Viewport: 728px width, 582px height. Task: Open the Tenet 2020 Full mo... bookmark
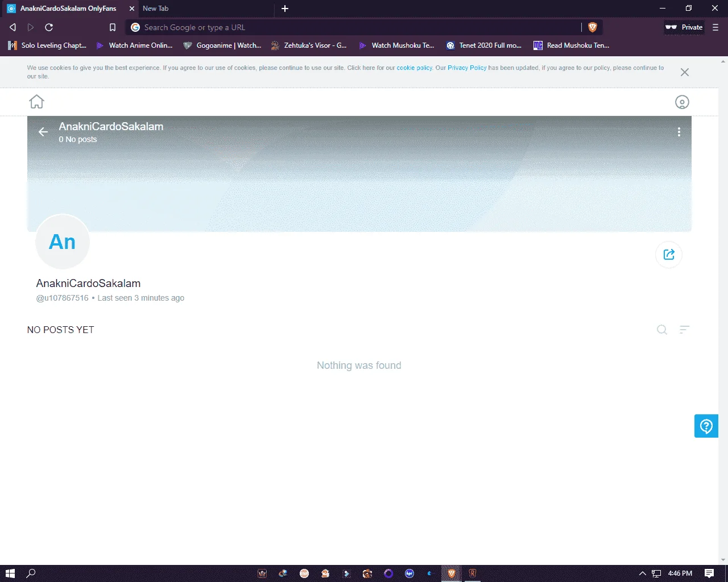(484, 45)
